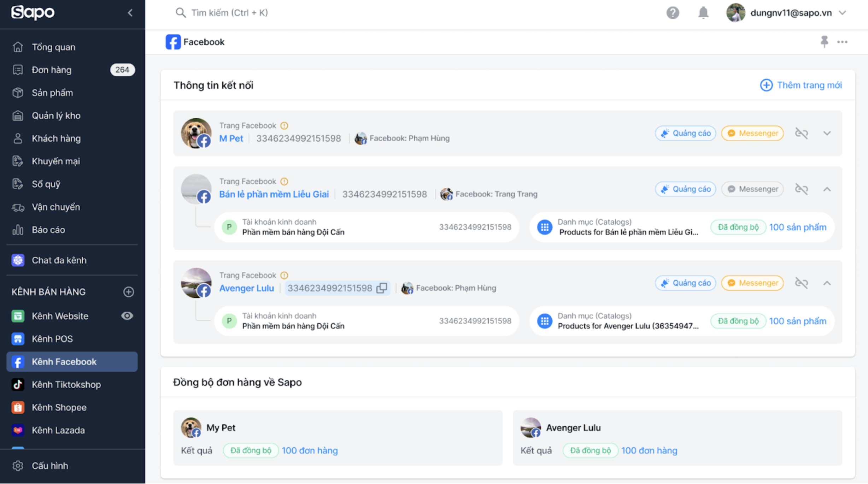868x484 pixels.
Task: Click the notification bell icon
Action: 703,13
